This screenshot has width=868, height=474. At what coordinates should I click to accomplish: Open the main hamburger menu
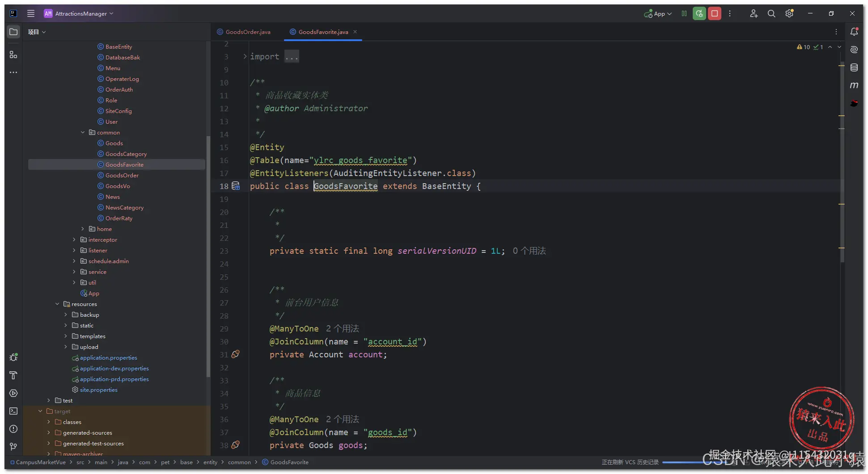pos(31,13)
